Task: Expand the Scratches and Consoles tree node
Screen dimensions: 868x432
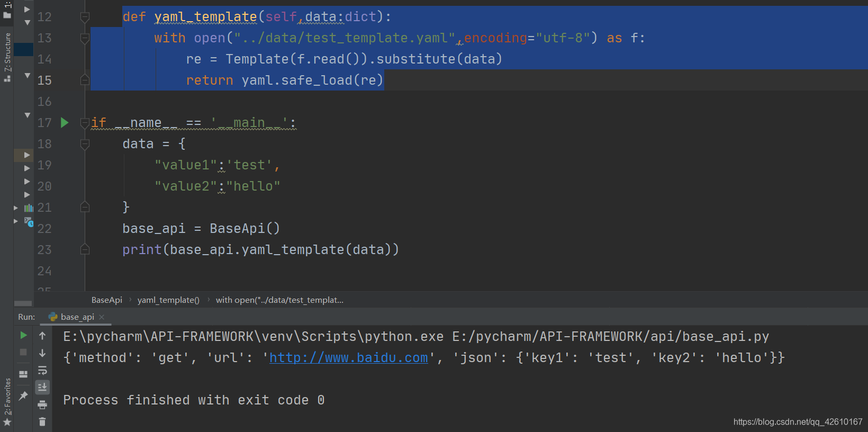Action: (16, 221)
